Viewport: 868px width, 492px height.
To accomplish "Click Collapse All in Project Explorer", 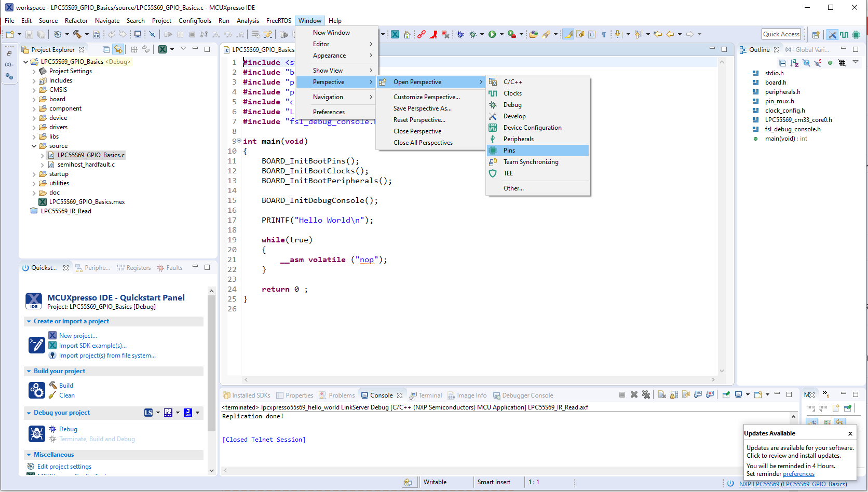I will point(106,50).
